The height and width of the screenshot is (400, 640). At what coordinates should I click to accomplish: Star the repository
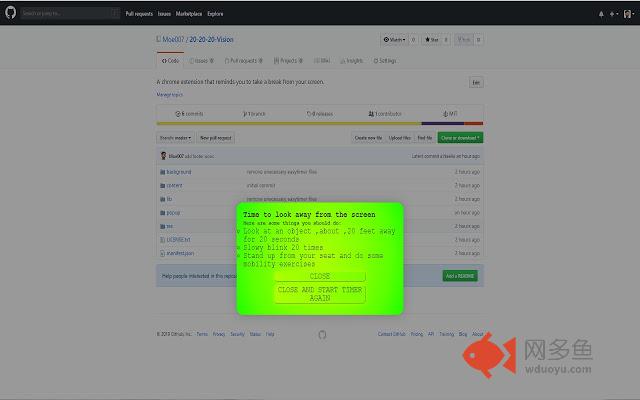(431, 40)
